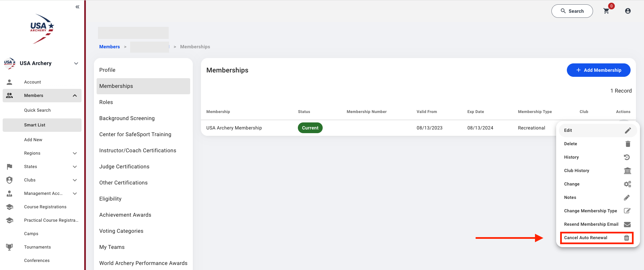Click the envelope icon beside Resend Membership Email
This screenshot has height=270, width=644.
[x=627, y=224]
